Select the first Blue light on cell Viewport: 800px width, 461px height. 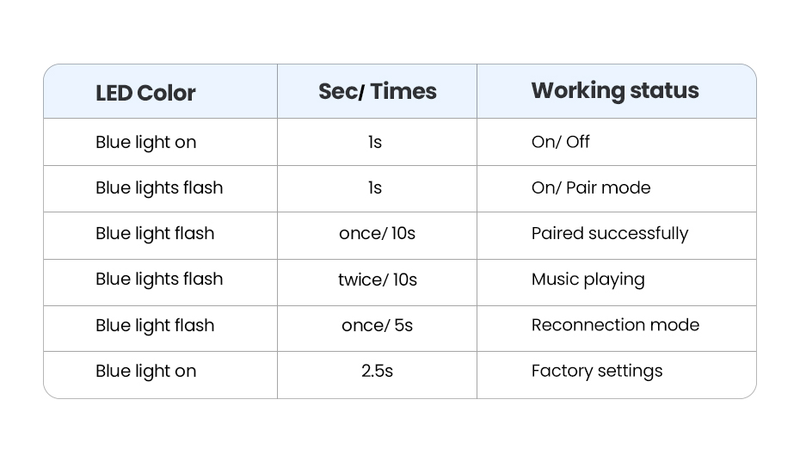coord(145,142)
